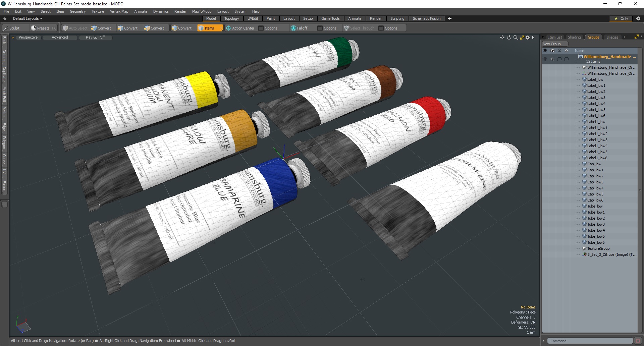Open the Action Center options

click(240, 28)
